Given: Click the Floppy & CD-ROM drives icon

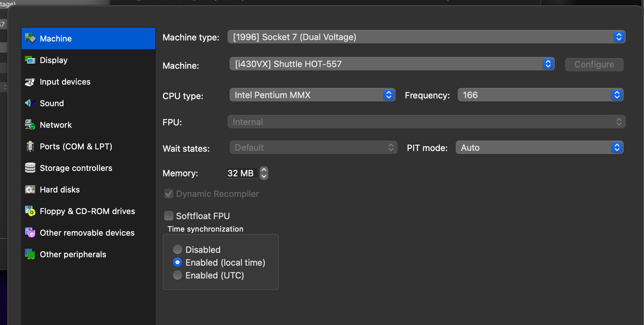Looking at the screenshot, I should coord(30,211).
